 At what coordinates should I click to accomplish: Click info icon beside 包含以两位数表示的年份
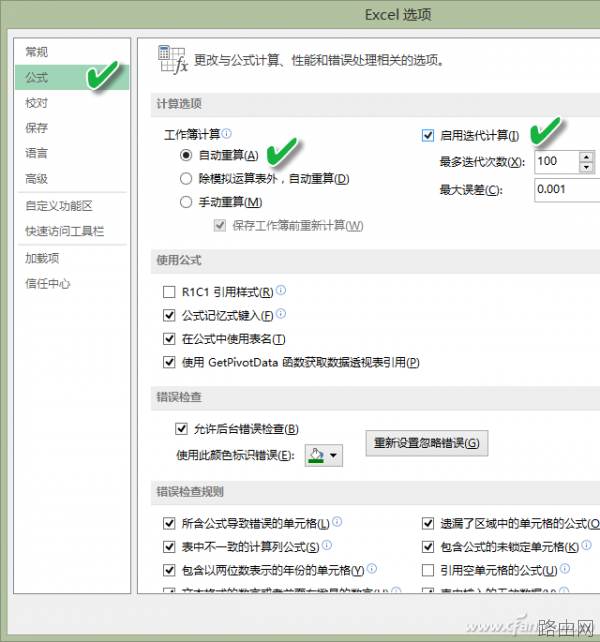click(x=372, y=568)
